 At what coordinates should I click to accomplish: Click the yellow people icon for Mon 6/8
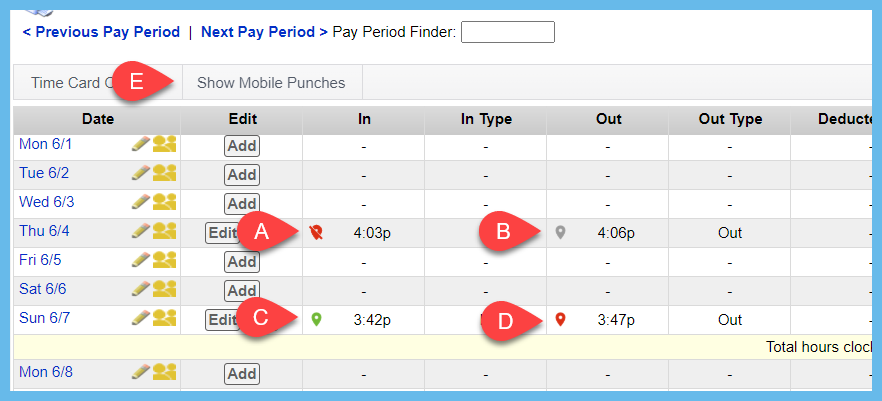[164, 373]
